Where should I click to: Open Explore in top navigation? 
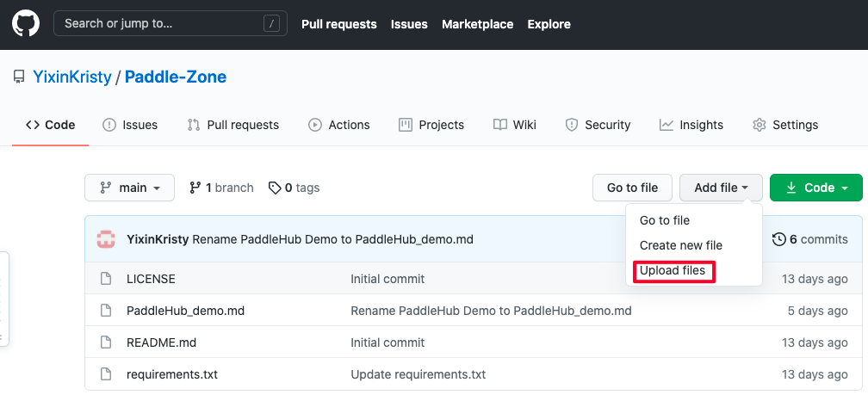pos(549,24)
